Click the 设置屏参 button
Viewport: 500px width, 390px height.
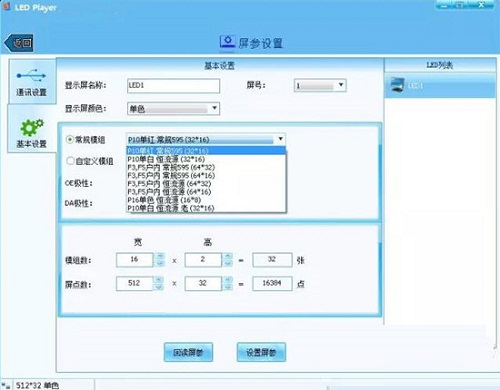tap(261, 352)
